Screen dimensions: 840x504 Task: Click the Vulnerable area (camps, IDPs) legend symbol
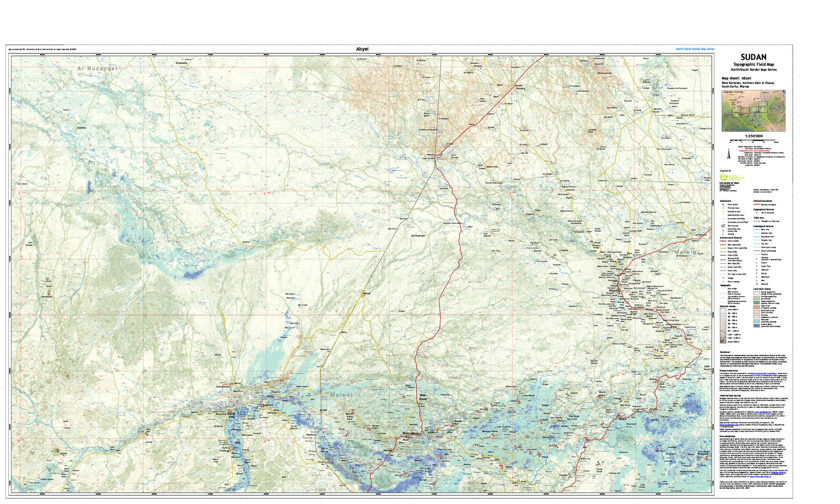[723, 231]
